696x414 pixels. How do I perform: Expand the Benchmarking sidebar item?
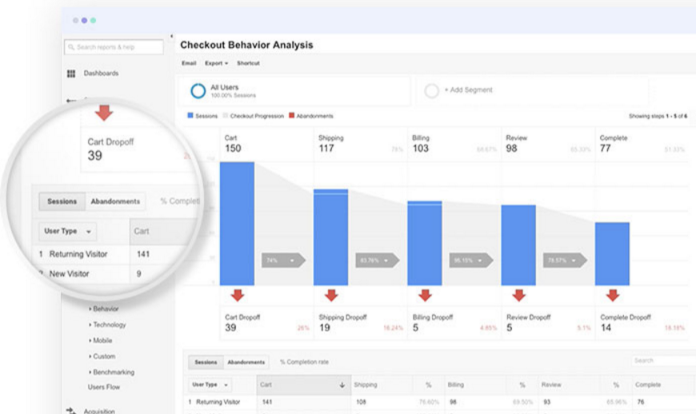point(111,372)
